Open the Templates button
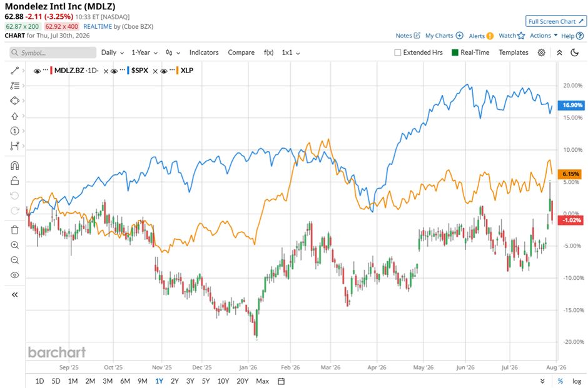588x388 pixels. pos(514,52)
